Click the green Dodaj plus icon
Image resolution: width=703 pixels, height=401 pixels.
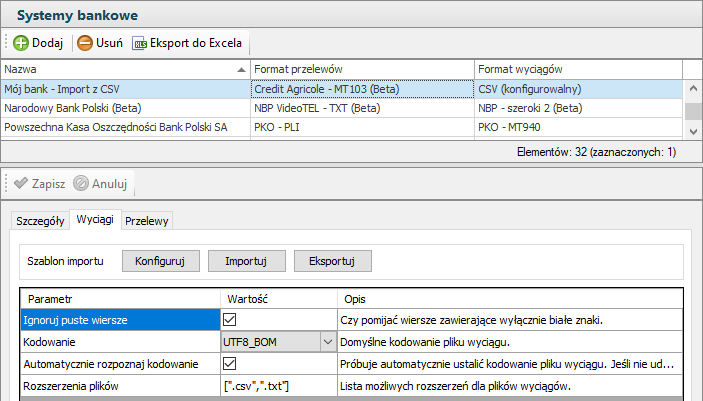point(20,43)
